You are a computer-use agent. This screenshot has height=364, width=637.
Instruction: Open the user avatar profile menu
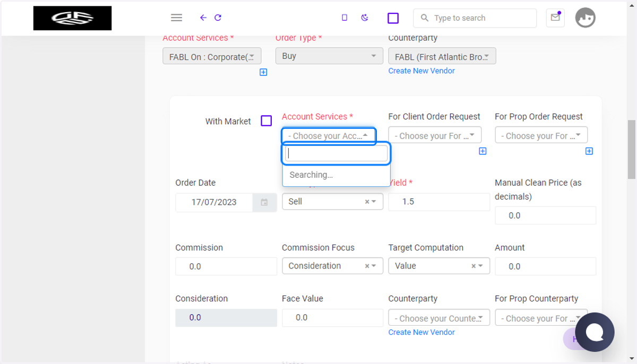tap(586, 18)
